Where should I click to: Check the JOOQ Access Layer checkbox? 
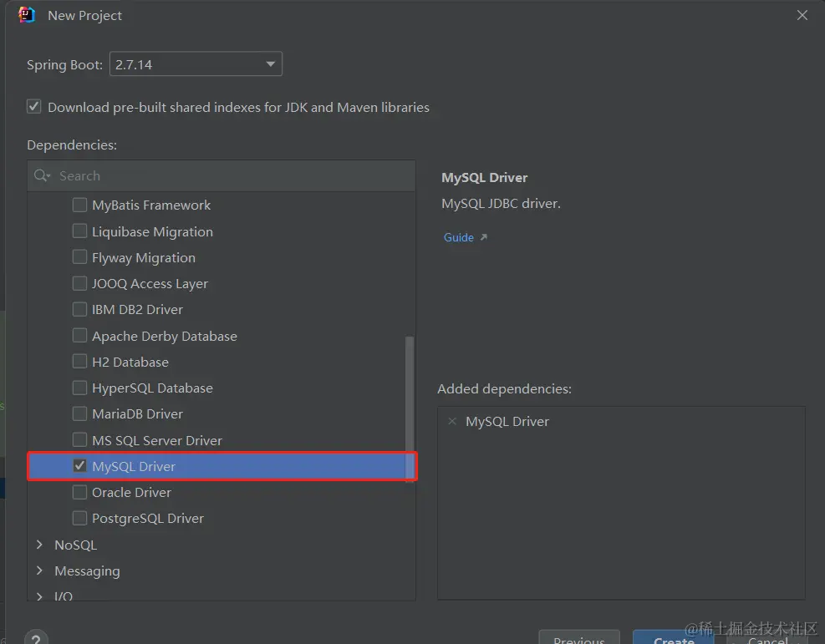point(79,283)
